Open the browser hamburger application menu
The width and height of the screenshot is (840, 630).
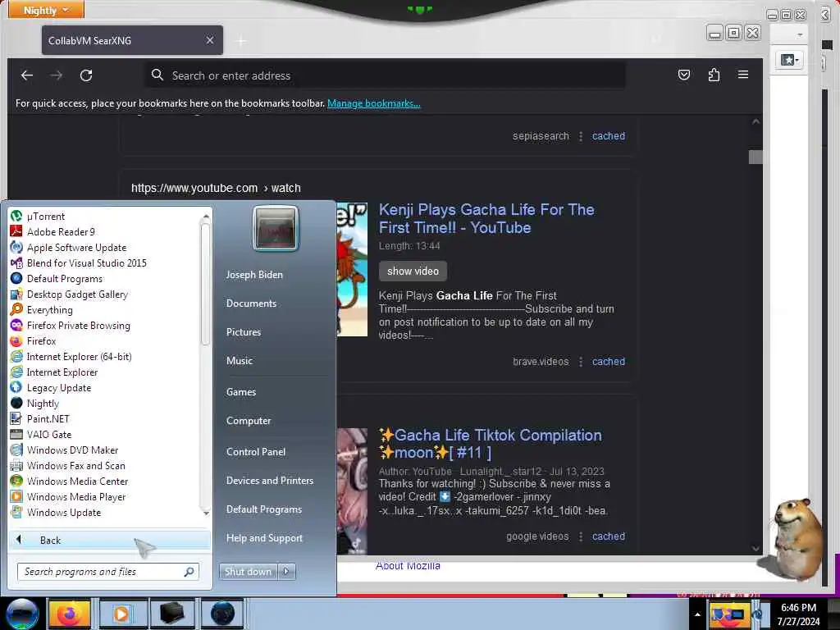[x=743, y=75]
